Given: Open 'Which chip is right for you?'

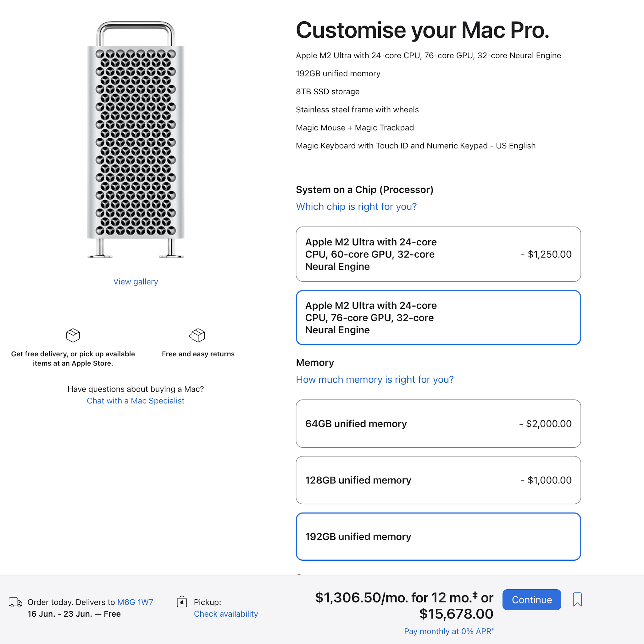Looking at the screenshot, I should pyautogui.click(x=356, y=207).
